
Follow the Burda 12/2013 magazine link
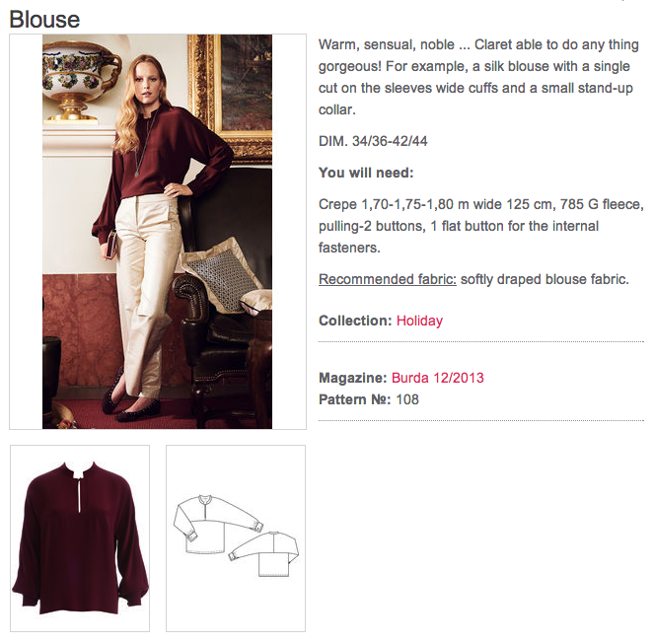[x=437, y=378]
